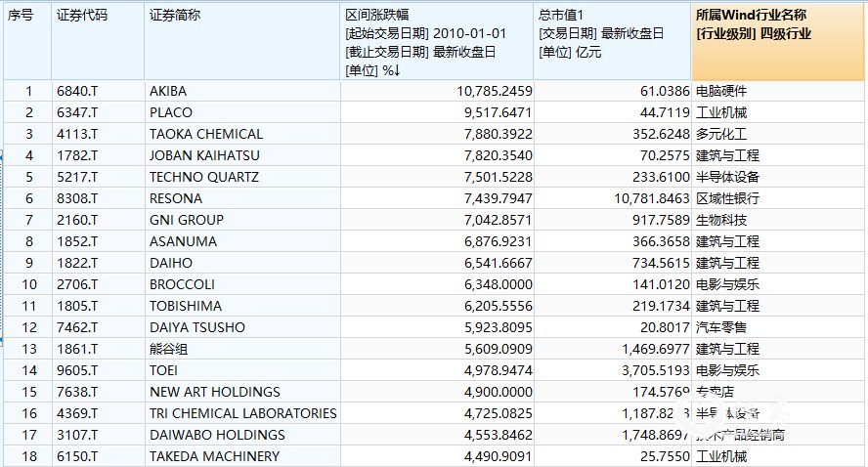Click security name 熊谷组

(x=168, y=350)
